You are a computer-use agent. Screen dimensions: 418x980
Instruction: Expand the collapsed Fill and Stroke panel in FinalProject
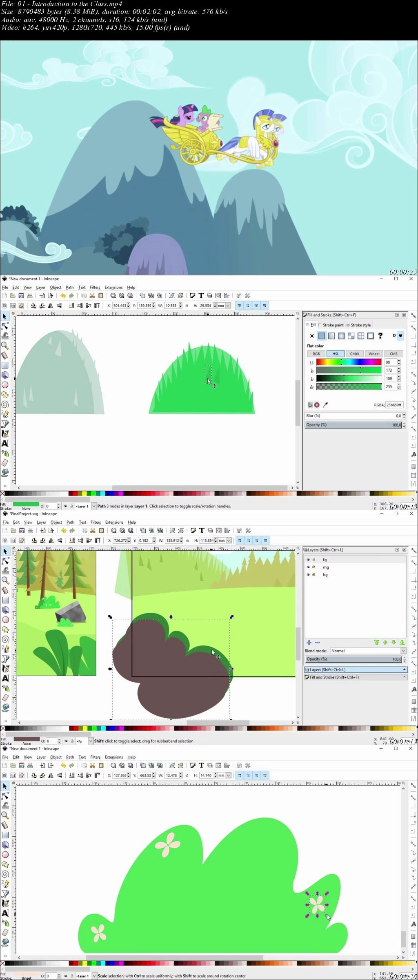point(356,677)
